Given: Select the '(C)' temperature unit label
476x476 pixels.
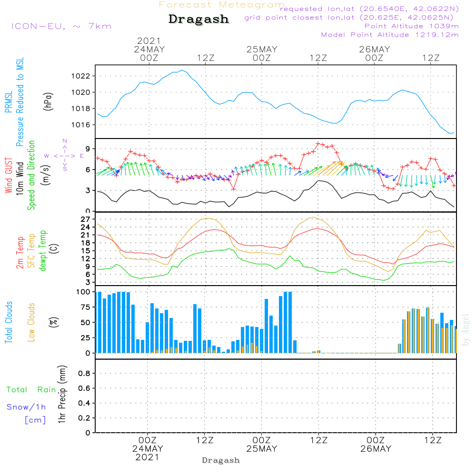Looking at the screenshot, I should pyautogui.click(x=54, y=248).
